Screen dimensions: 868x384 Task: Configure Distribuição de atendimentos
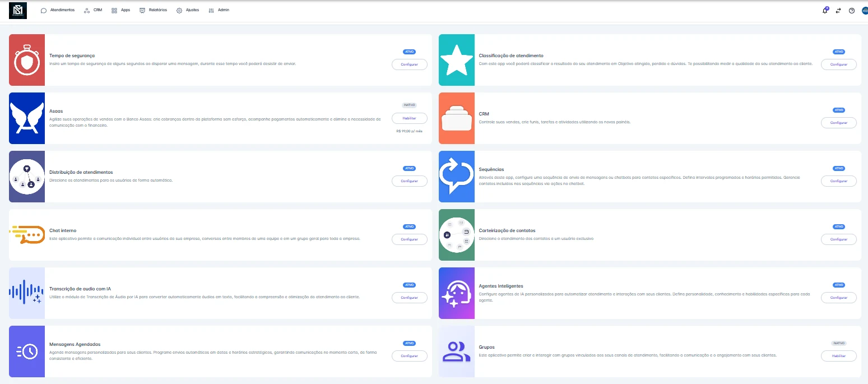(x=409, y=181)
